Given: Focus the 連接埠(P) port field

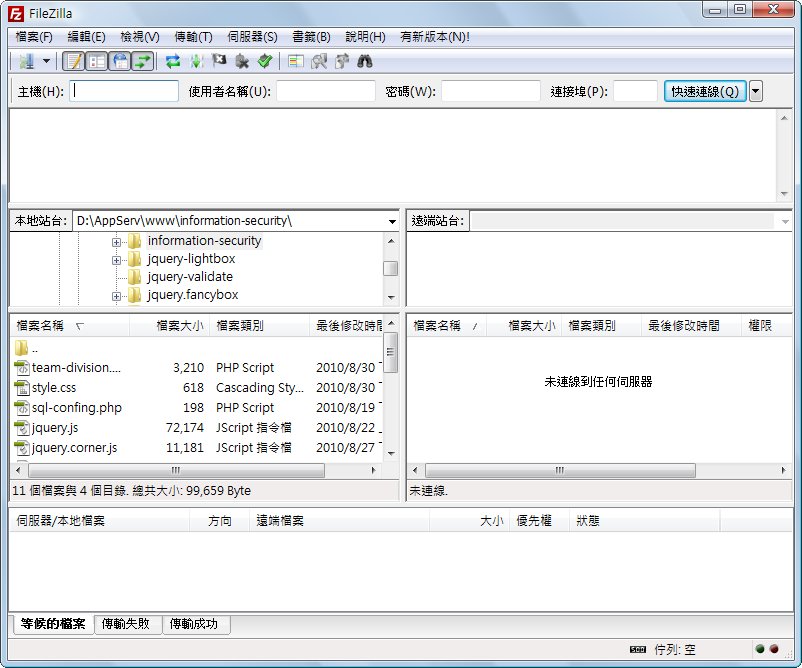Looking at the screenshot, I should pos(635,91).
